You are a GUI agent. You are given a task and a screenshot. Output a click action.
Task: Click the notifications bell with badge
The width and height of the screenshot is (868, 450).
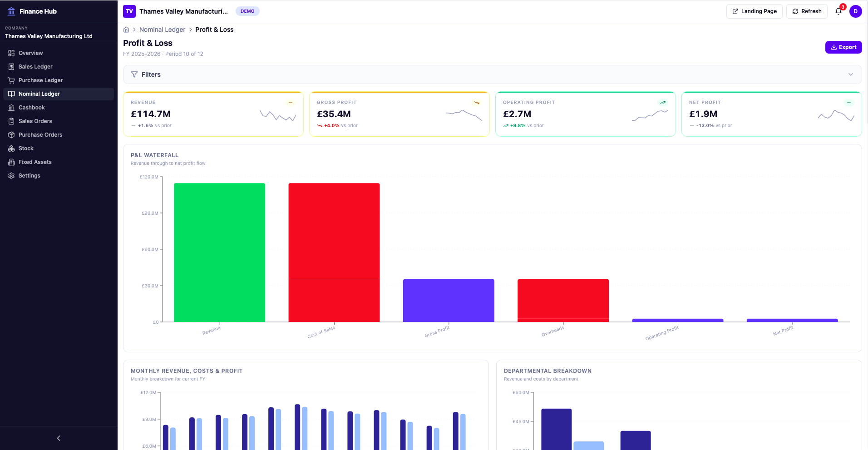(838, 11)
